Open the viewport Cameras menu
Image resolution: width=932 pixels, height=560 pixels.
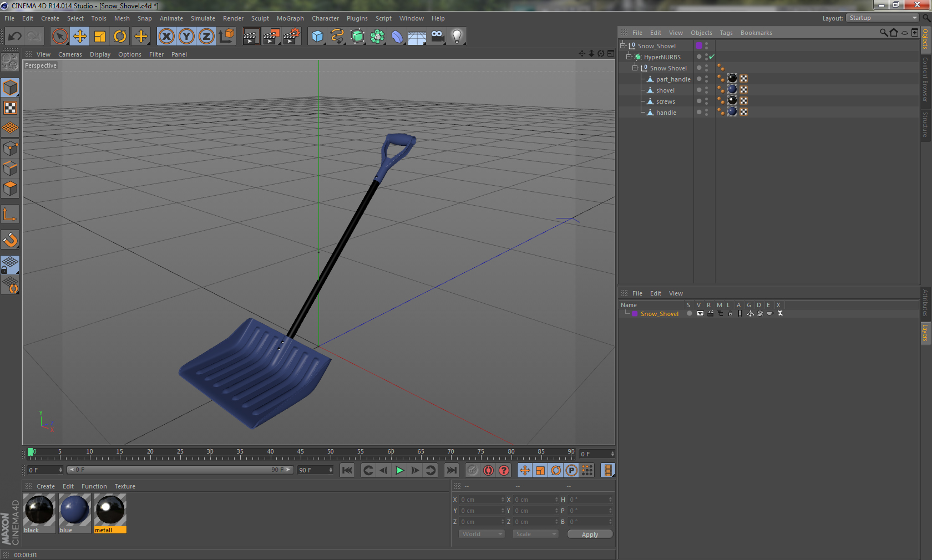pos(70,54)
